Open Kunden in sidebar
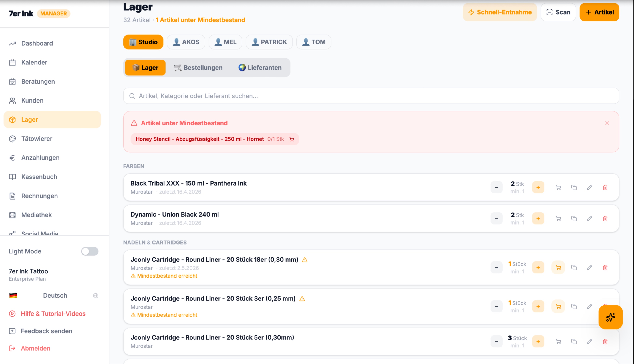Viewport: 634px width, 364px height. 52,101
